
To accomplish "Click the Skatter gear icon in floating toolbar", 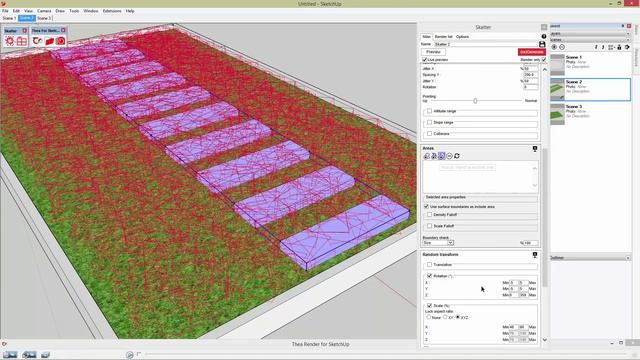I will [x=10, y=41].
